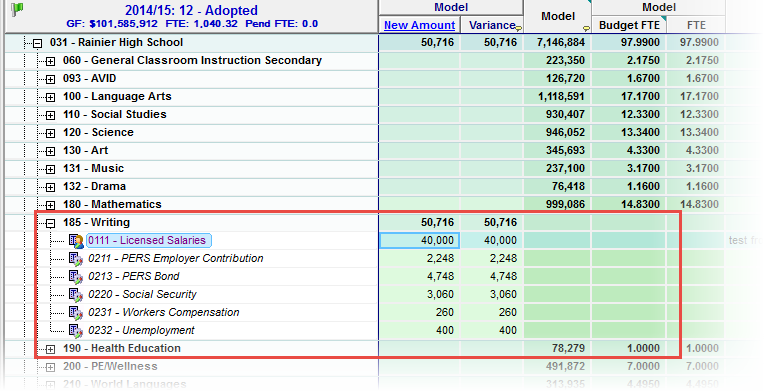Screen dimensions: 764x391
Task: Collapse the 031 Rainier High School node
Action: coord(38,43)
